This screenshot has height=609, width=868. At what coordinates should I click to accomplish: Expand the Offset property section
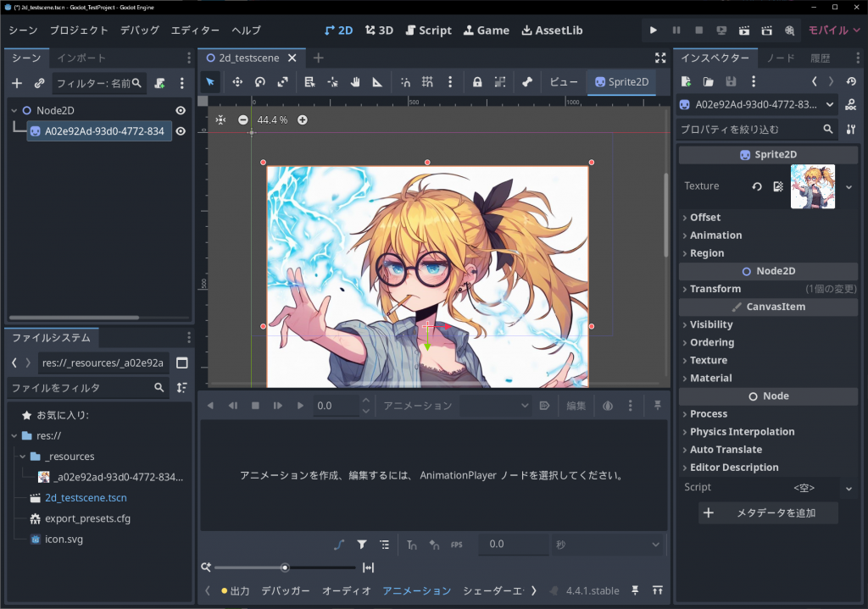[705, 218]
